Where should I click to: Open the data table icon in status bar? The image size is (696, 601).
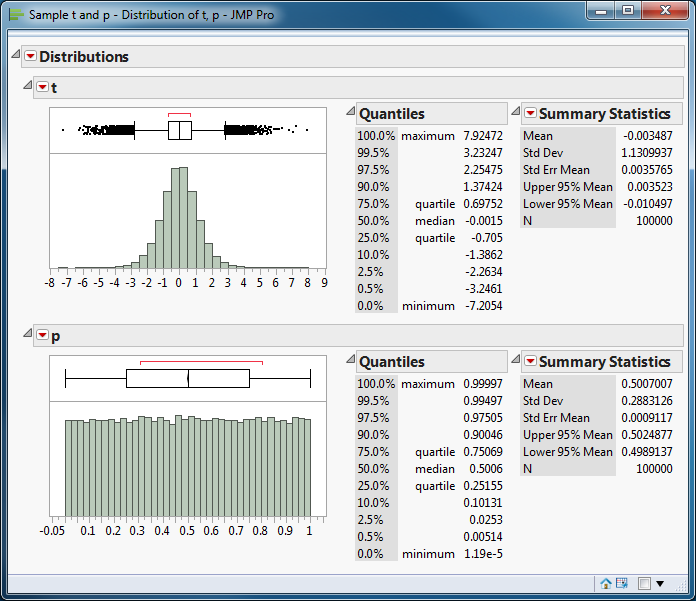pyautogui.click(x=622, y=583)
